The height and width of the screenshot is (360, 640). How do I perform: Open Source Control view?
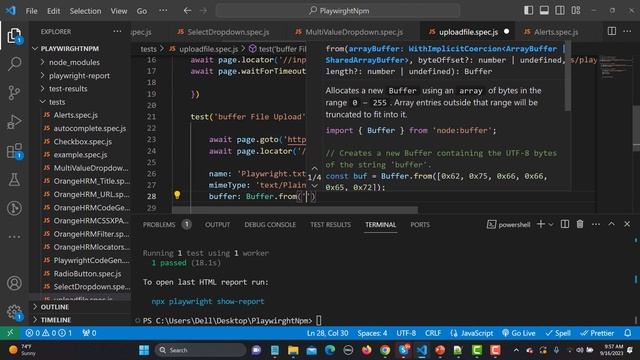coord(14,93)
